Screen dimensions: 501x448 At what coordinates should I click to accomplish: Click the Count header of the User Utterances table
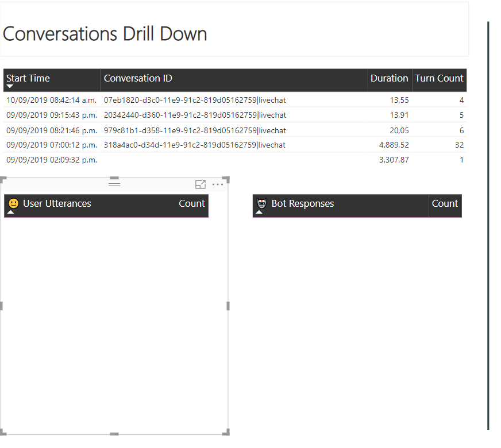pos(192,203)
